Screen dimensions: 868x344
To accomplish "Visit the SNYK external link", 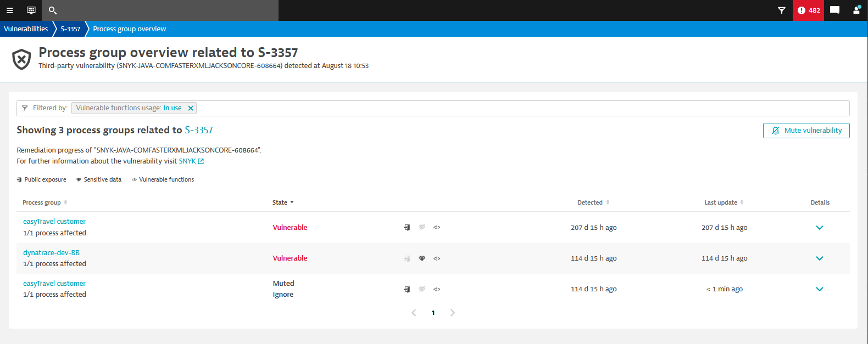I will coord(191,161).
